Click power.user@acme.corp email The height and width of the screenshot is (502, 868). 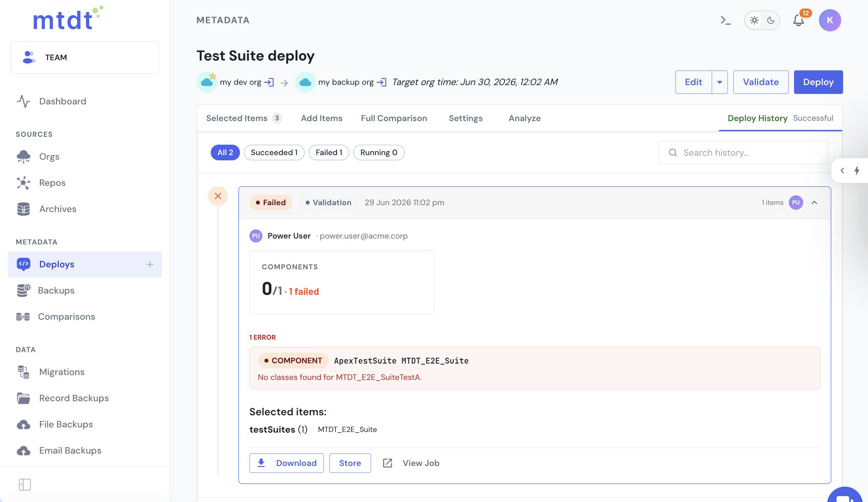coord(363,236)
